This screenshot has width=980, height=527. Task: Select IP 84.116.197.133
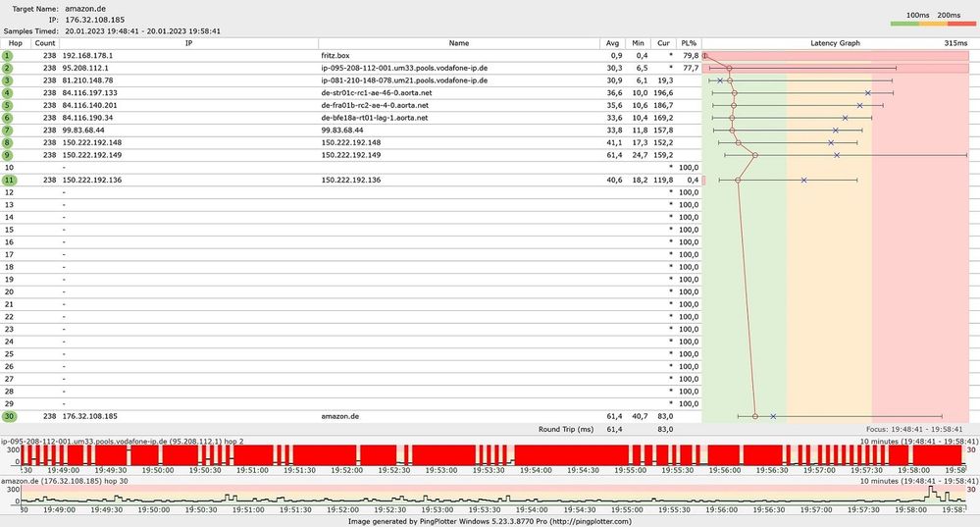pos(90,93)
